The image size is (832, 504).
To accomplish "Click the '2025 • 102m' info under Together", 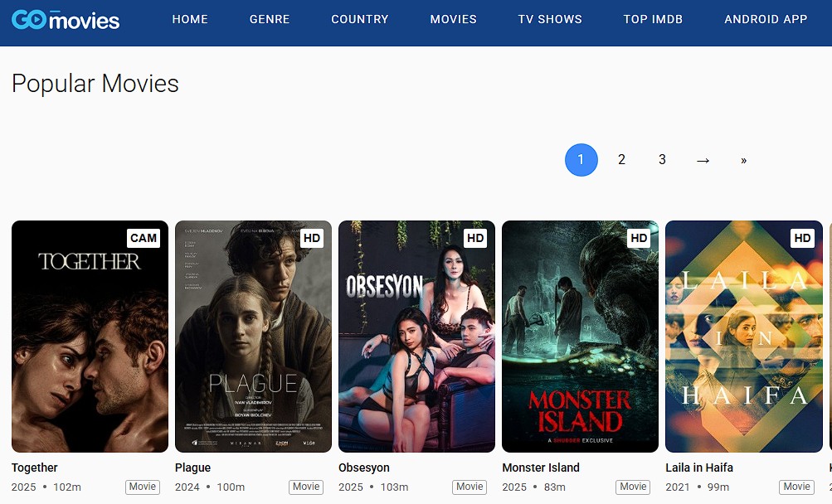I will click(x=46, y=487).
